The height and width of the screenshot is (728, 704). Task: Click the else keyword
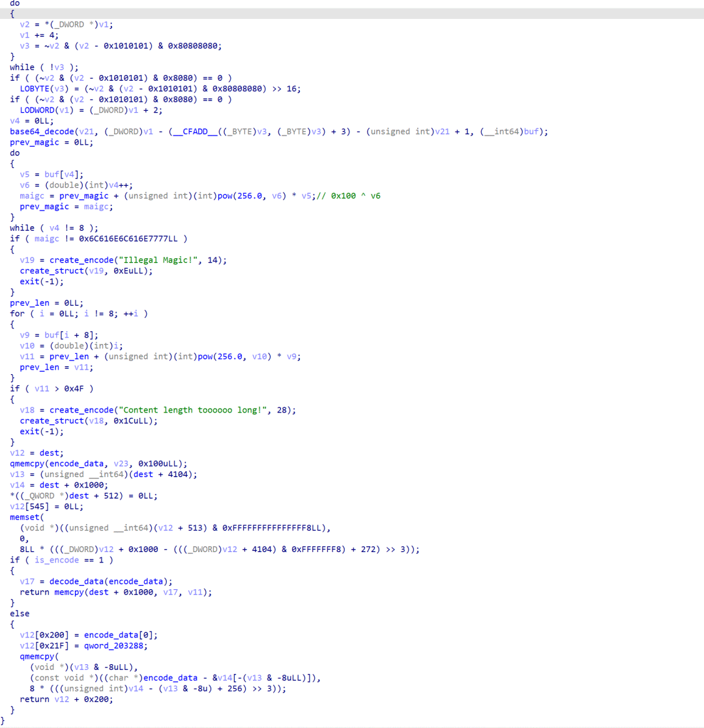pos(20,613)
